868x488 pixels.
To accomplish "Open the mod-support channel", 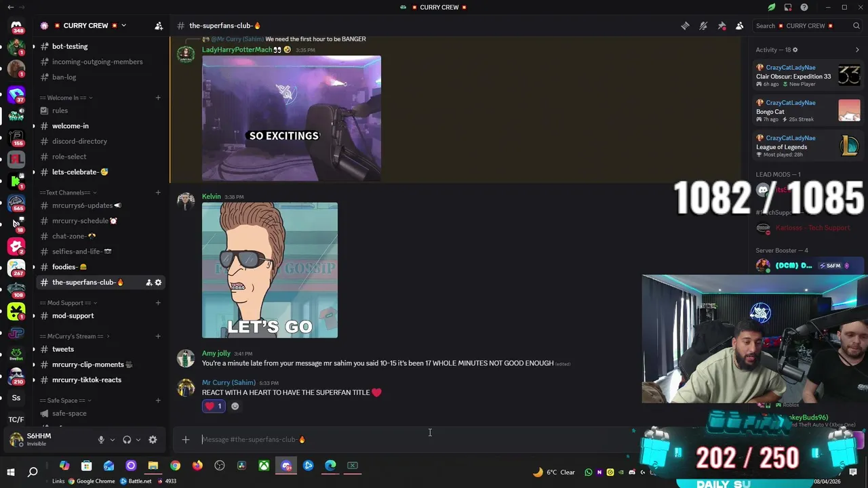I will (x=100, y=316).
